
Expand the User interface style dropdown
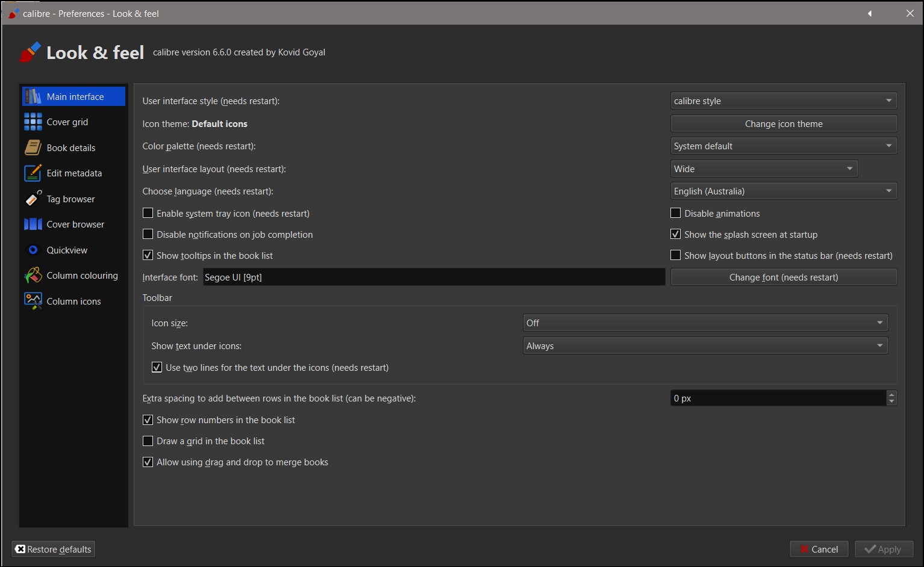coord(783,101)
